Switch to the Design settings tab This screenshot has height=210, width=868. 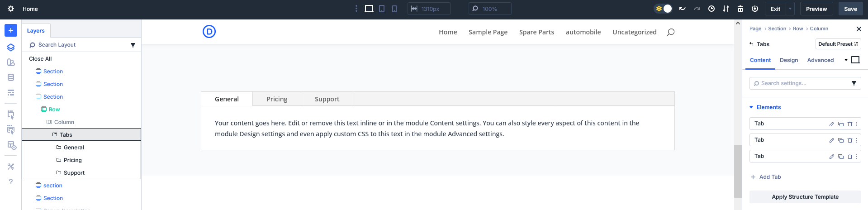[788, 60]
